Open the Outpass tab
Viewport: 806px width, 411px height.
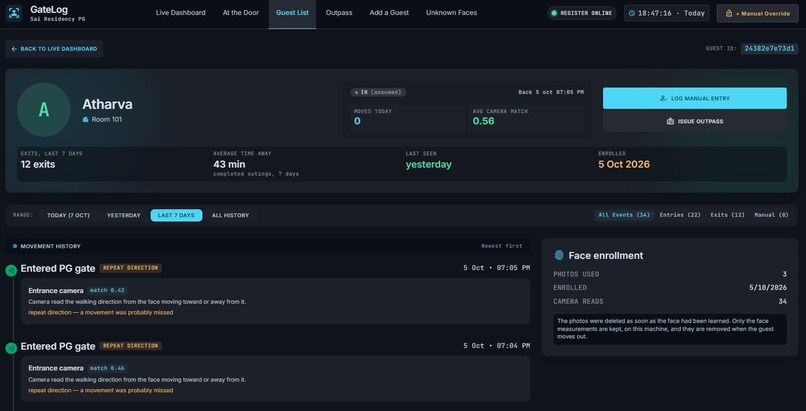(339, 13)
